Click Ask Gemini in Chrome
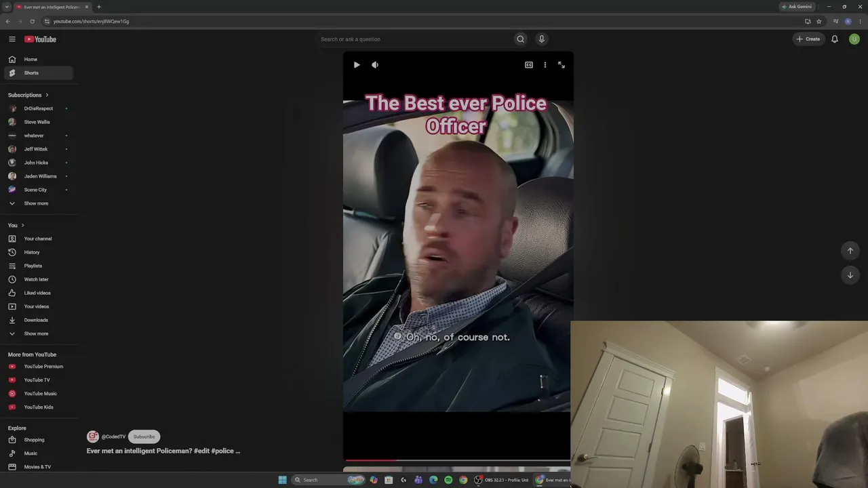The height and width of the screenshot is (488, 868). click(x=797, y=7)
